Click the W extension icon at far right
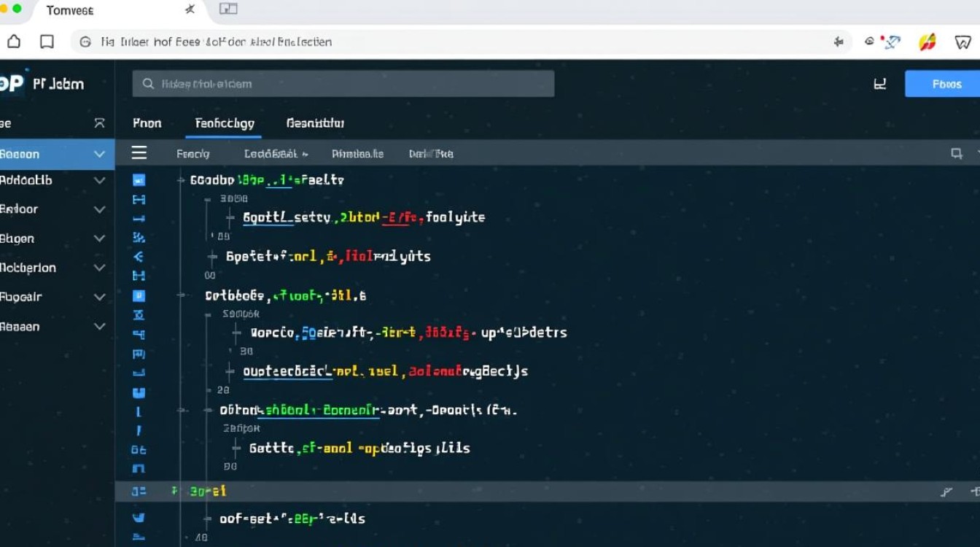Viewport: 980px width, 547px height. (x=962, y=42)
